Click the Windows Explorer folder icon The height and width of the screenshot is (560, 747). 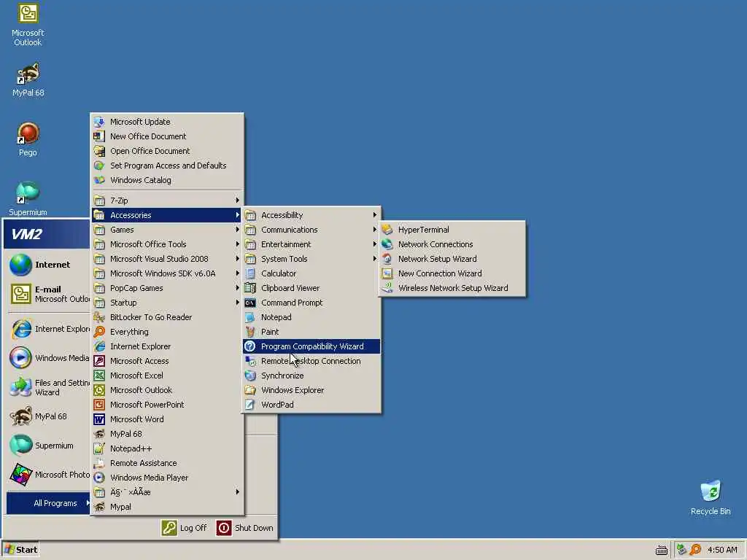point(250,390)
